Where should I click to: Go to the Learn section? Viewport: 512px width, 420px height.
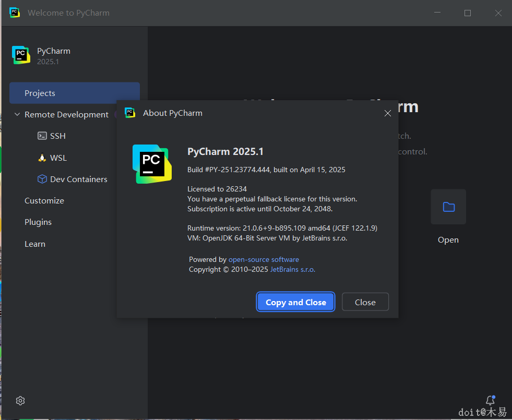pyautogui.click(x=35, y=244)
